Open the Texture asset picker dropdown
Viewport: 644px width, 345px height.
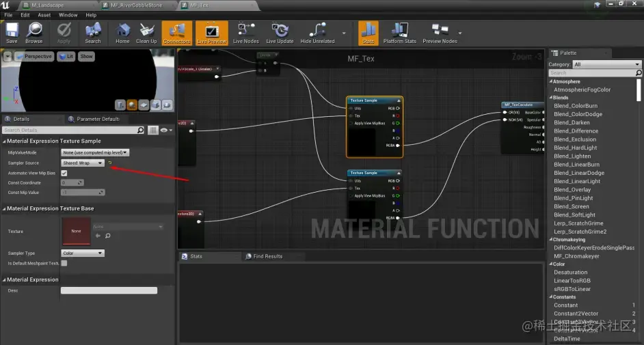(128, 226)
